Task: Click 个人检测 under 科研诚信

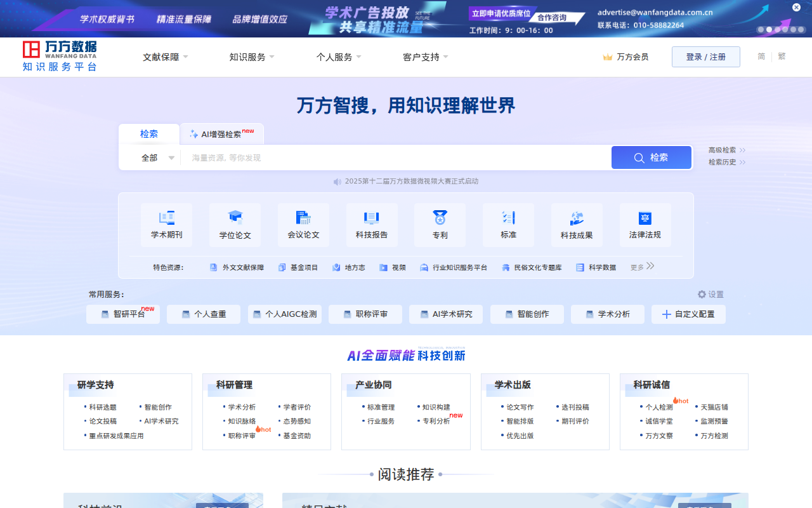Action: tap(659, 408)
